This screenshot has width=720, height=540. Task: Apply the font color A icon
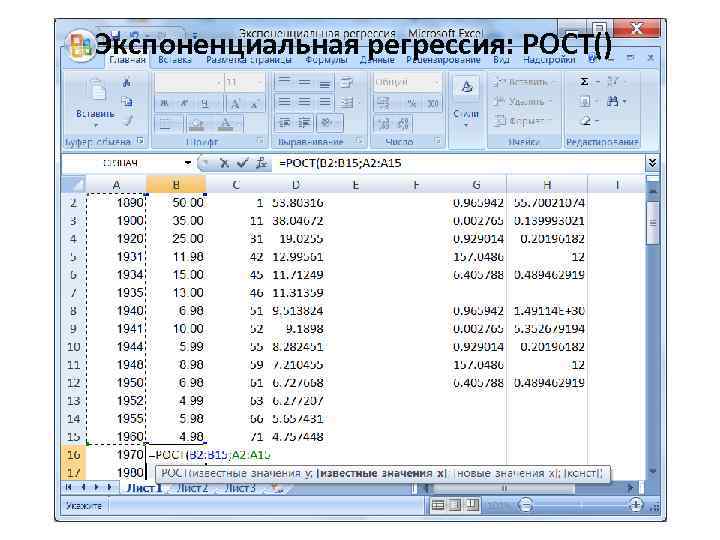[x=225, y=124]
